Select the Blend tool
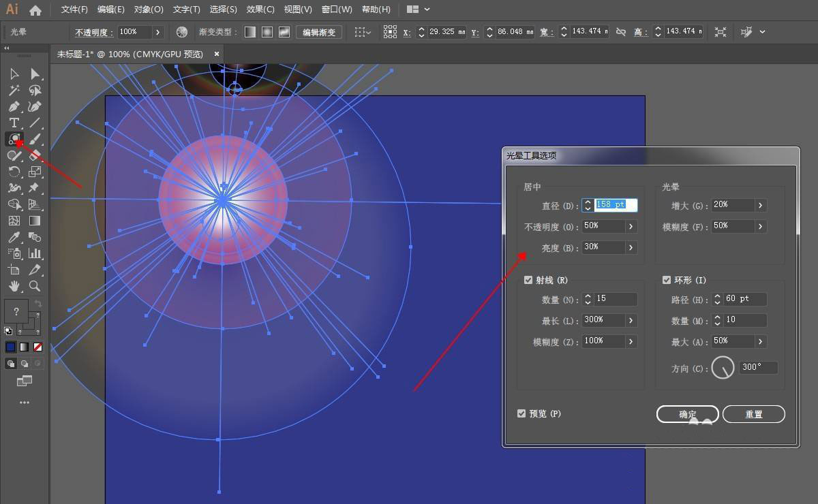This screenshot has width=818, height=504. pyautogui.click(x=35, y=237)
